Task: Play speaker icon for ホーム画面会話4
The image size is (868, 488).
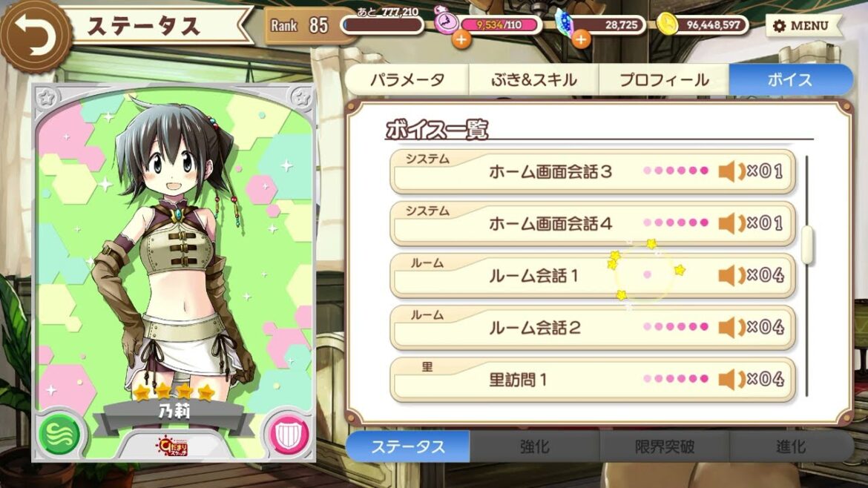Action: (731, 223)
